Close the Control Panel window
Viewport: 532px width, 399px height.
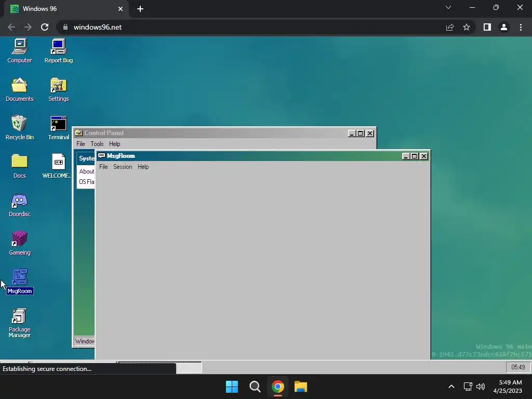pos(370,134)
